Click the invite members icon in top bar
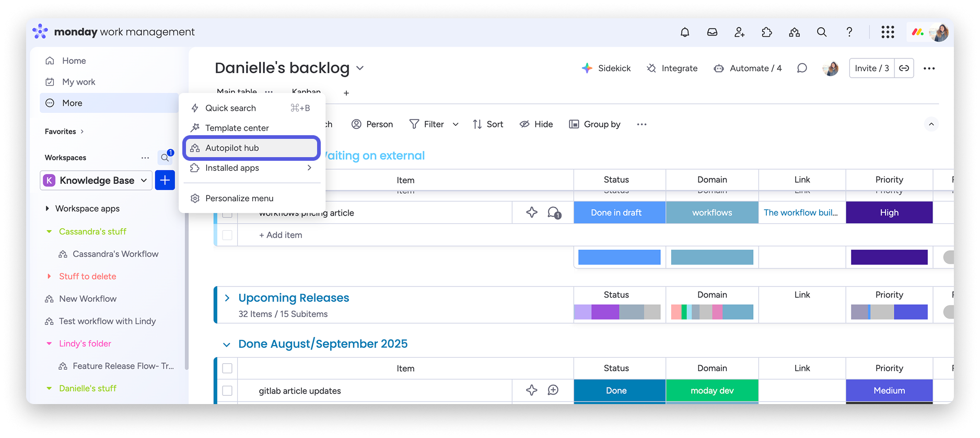Screen dimensions: 980x438 click(739, 32)
